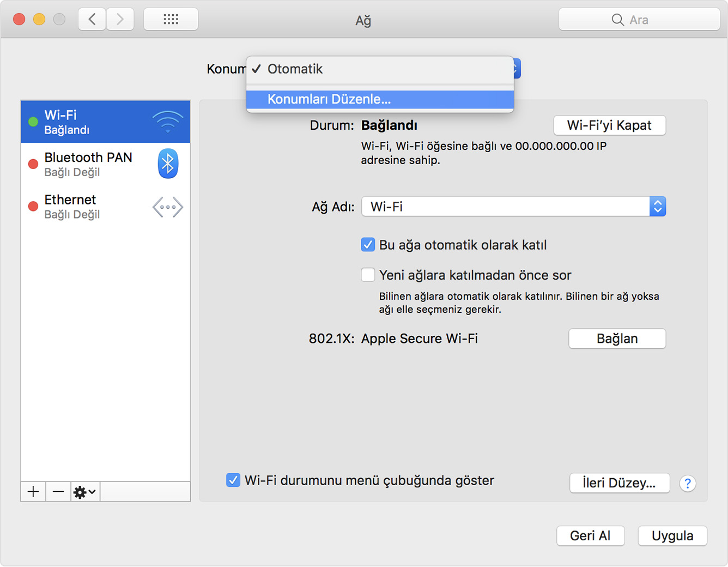Click the Ethernet arrows icon in sidebar
Image resolution: width=728 pixels, height=567 pixels.
point(168,207)
